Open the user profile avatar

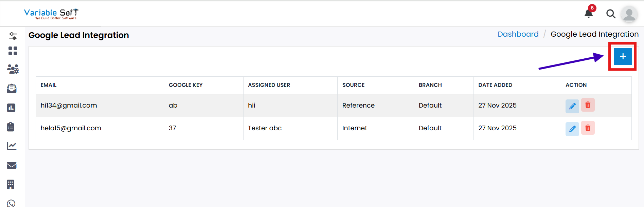tap(629, 15)
